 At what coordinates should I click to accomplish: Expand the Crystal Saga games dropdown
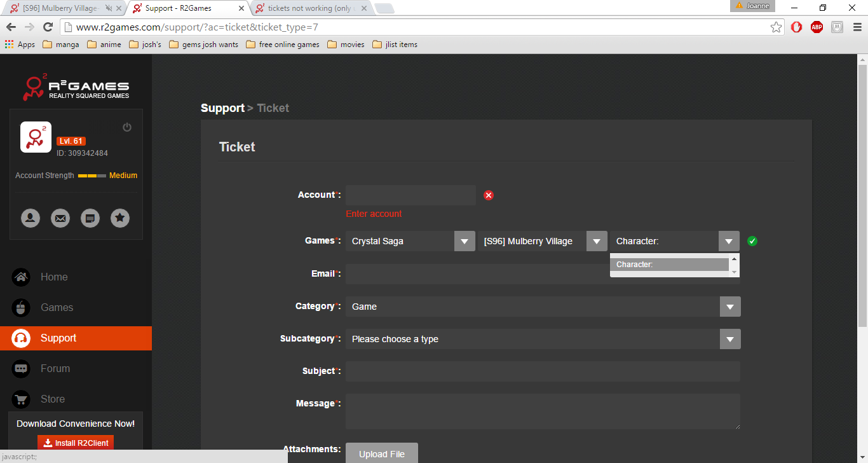tap(410, 241)
